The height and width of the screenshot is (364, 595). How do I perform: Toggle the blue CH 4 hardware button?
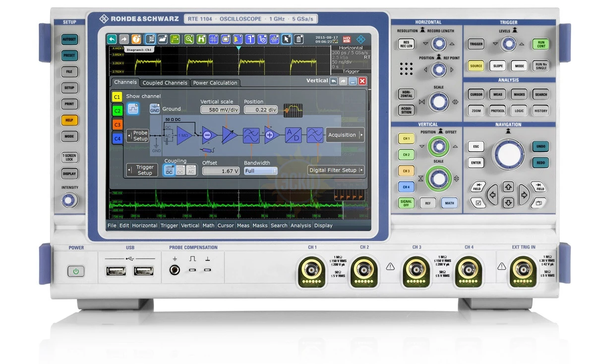point(406,187)
